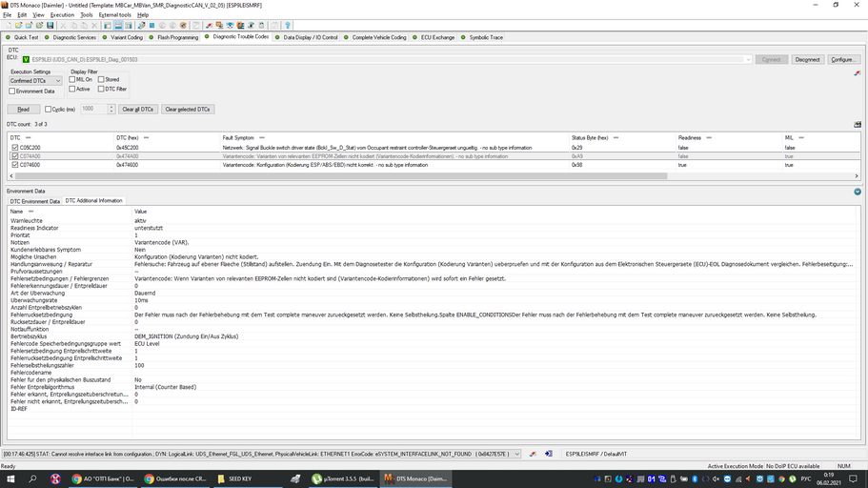This screenshot has width=868, height=488.
Task: Switch to the Quick Test tab
Action: (x=22, y=38)
